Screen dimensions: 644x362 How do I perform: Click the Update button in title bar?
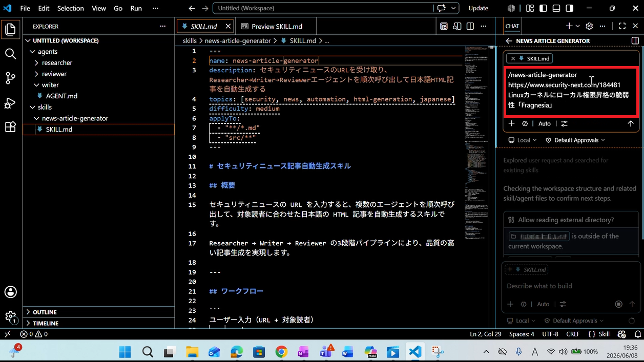pyautogui.click(x=479, y=8)
